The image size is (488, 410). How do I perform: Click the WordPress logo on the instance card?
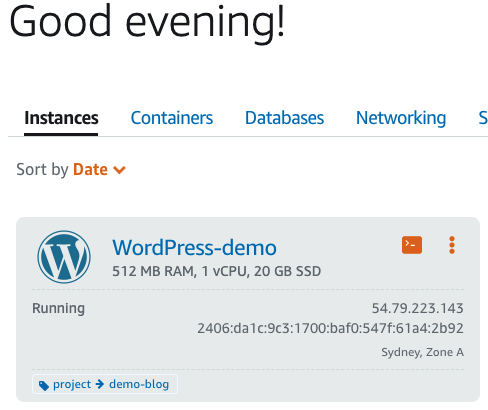[64, 257]
